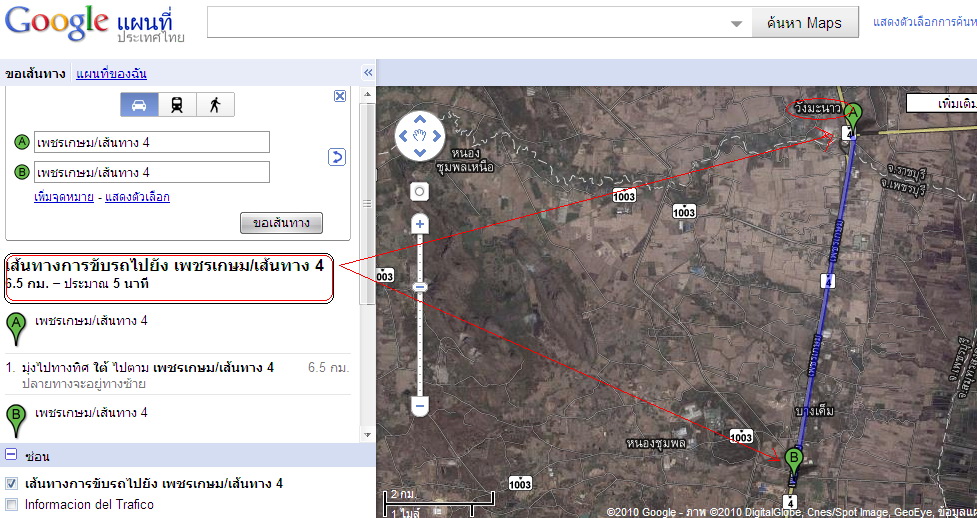Open search box dropdown arrow

point(737,24)
